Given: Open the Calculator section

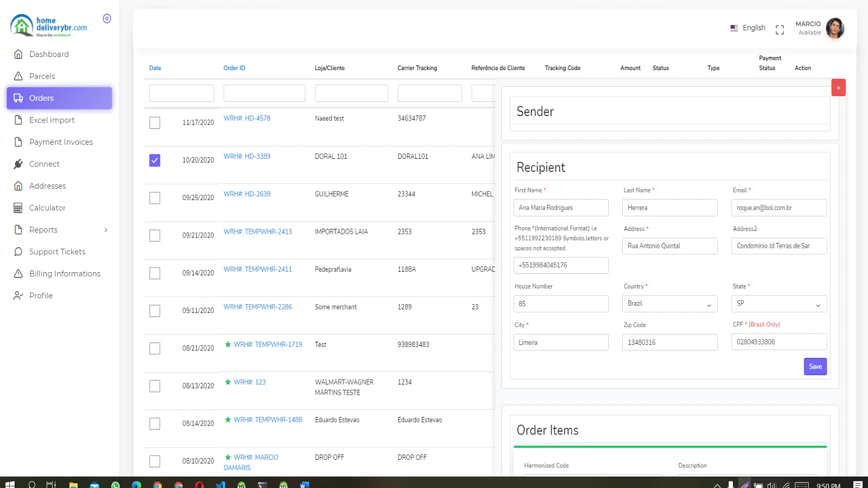Looking at the screenshot, I should tap(47, 208).
